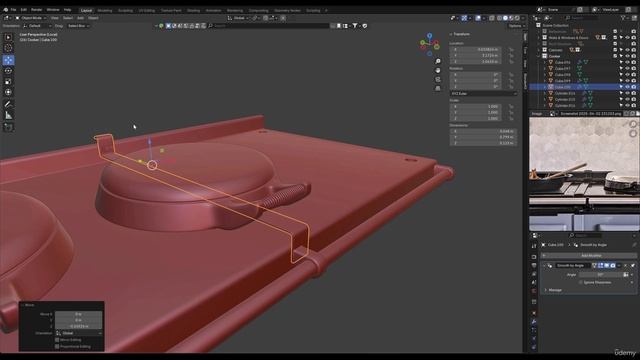
Task: Select Cylinder.015 in the outliner
Action: (565, 99)
